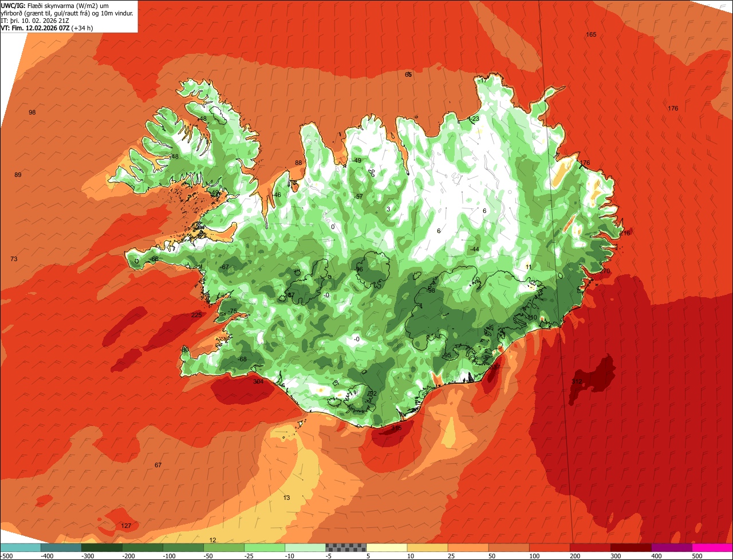Click the map value '165' over the sea
The height and width of the screenshot is (560, 733).
[x=591, y=35]
